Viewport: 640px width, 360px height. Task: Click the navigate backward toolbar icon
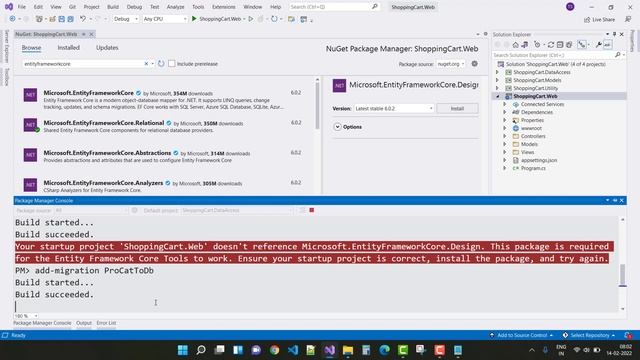pos(12,19)
